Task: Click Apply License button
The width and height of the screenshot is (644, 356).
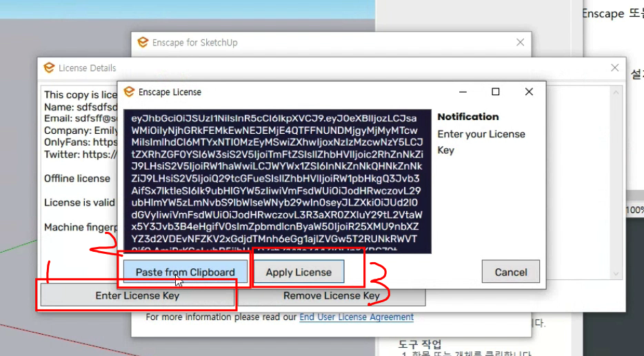Action: [299, 272]
